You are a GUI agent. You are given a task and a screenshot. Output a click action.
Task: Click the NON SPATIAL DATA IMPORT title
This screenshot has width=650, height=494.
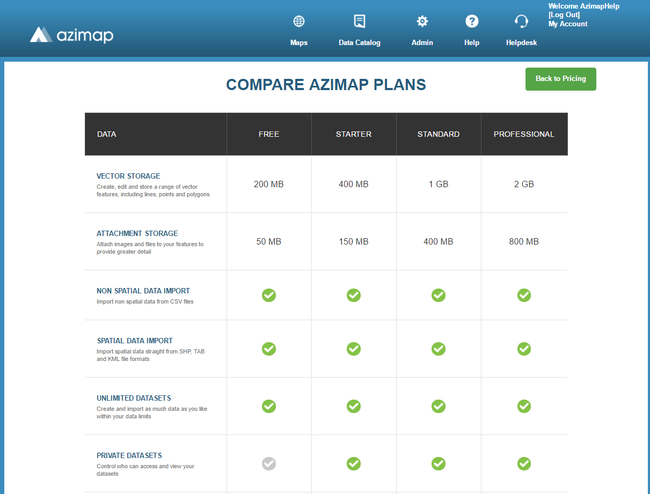[143, 291]
